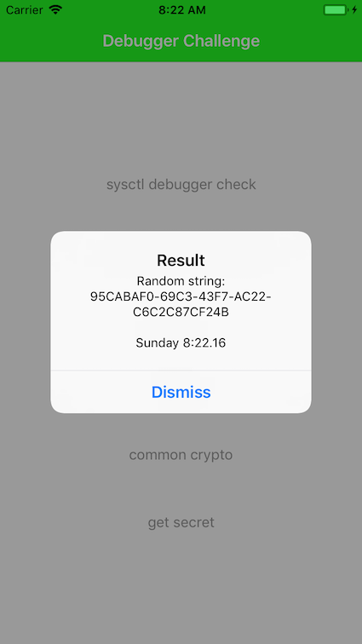
Task: Click the UUID line starting 95CABAF0
Action: tap(181, 296)
